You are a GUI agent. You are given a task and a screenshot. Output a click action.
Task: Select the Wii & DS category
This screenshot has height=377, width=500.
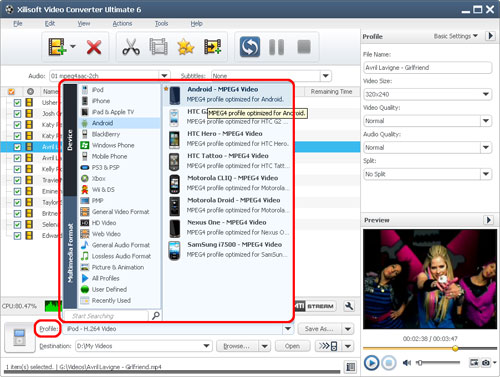click(x=120, y=189)
